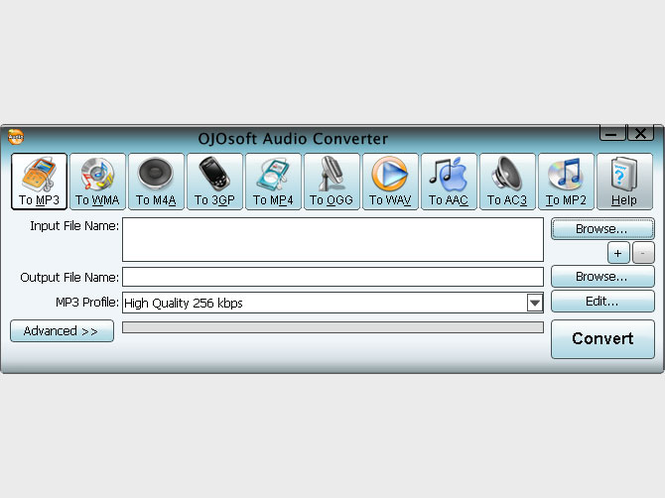Select the To MP2 music disc icon
This screenshot has height=498, width=665.
pos(566,182)
